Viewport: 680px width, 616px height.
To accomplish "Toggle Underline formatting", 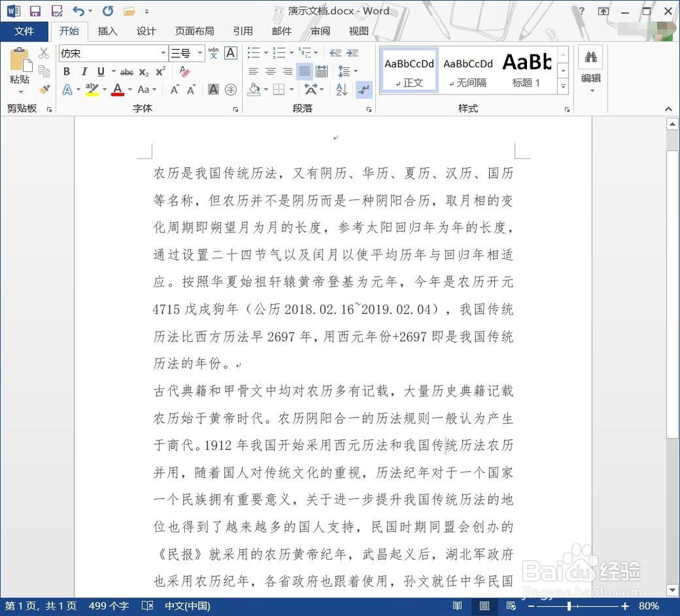I will 101,71.
